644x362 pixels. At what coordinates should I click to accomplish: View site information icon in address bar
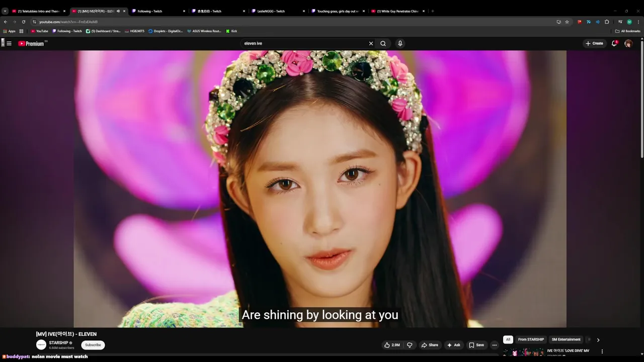point(34,22)
